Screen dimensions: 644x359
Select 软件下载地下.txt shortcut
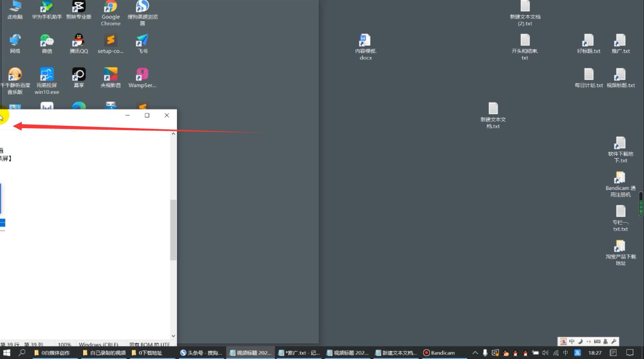[x=621, y=150]
